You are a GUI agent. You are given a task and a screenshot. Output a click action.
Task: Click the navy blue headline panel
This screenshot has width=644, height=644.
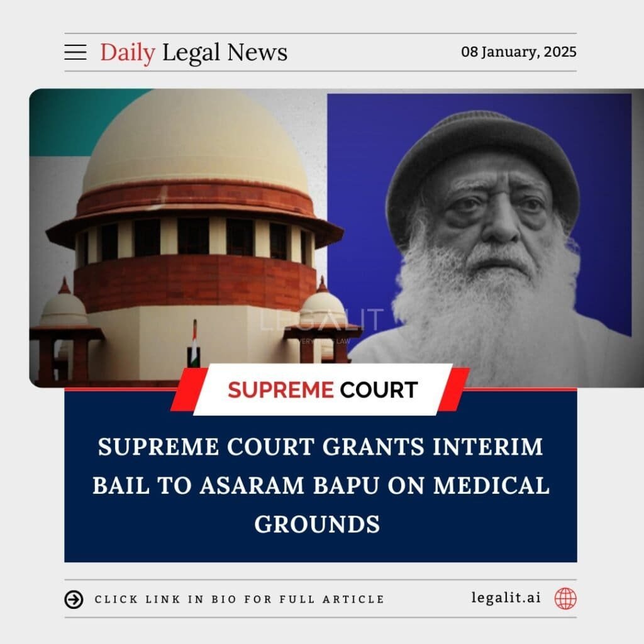pos(321,477)
